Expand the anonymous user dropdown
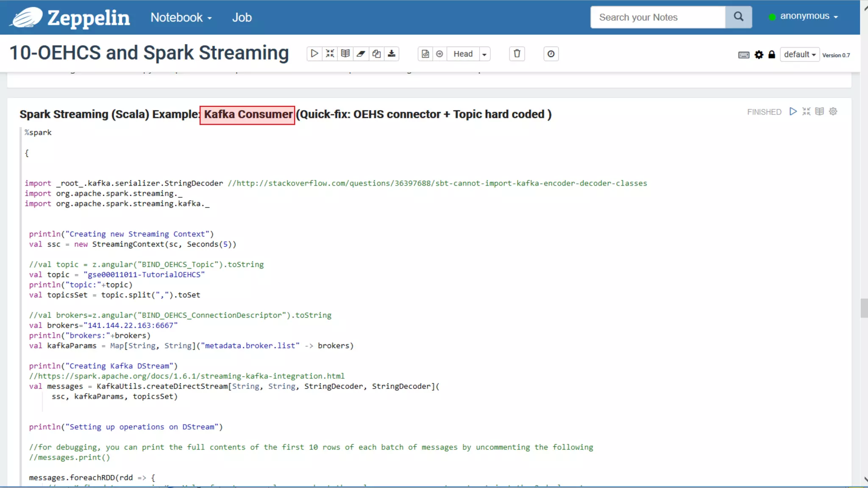 click(805, 17)
